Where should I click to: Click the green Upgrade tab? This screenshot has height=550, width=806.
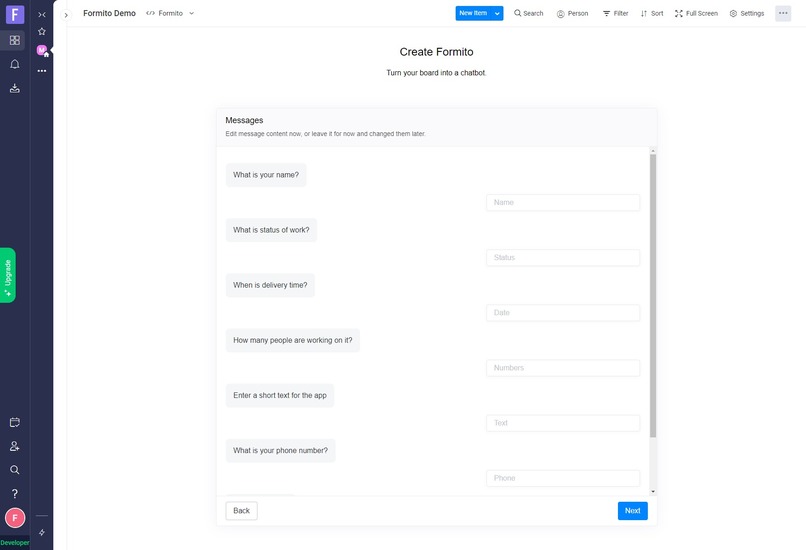click(x=8, y=276)
